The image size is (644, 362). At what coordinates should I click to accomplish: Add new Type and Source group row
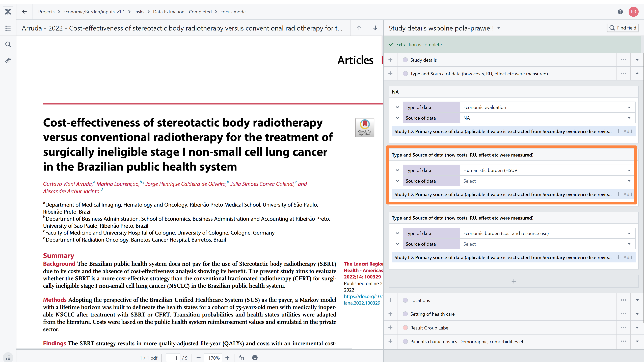(514, 281)
